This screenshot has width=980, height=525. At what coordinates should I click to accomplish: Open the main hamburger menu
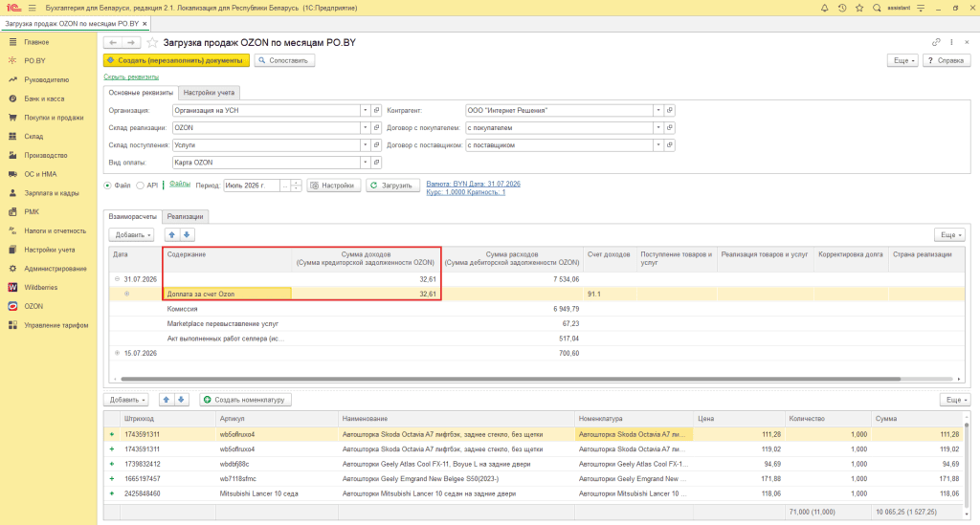(x=32, y=8)
